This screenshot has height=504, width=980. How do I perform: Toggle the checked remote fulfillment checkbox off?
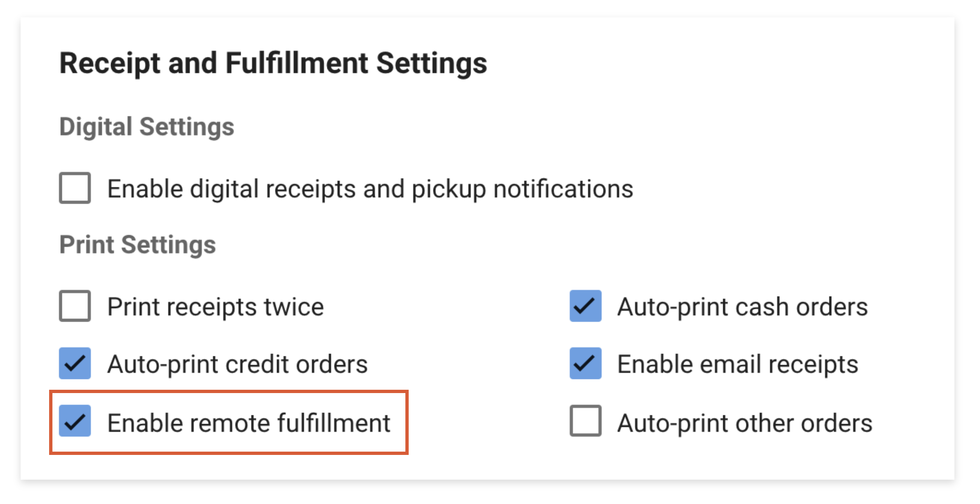[75, 422]
